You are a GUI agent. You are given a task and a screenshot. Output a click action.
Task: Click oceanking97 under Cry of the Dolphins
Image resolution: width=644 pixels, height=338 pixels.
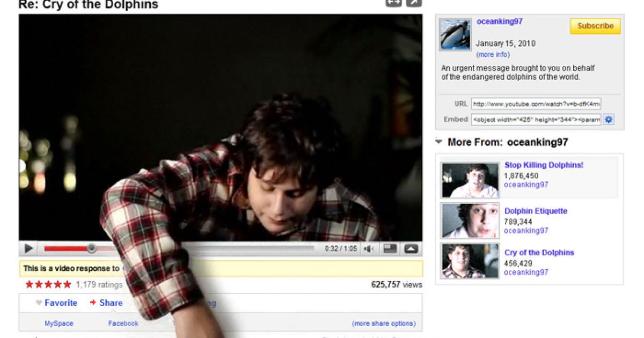coord(526,272)
